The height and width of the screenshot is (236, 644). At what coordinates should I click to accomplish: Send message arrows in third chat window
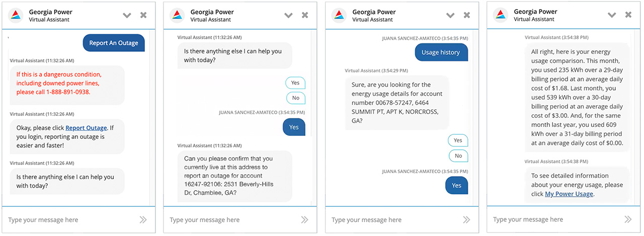pyautogui.click(x=466, y=219)
